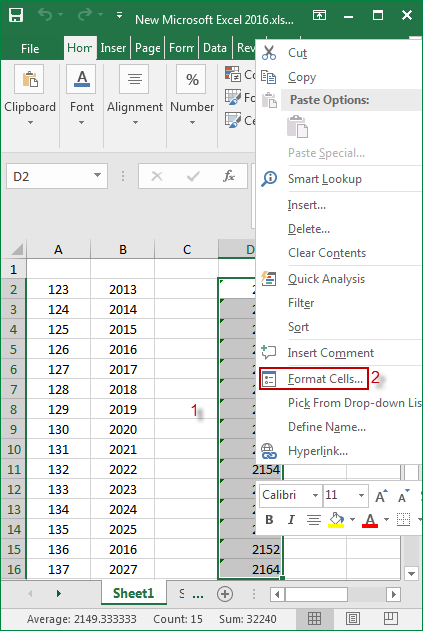The height and width of the screenshot is (631, 423).
Task: Click the green next sheet arrow
Action: click(x=59, y=594)
